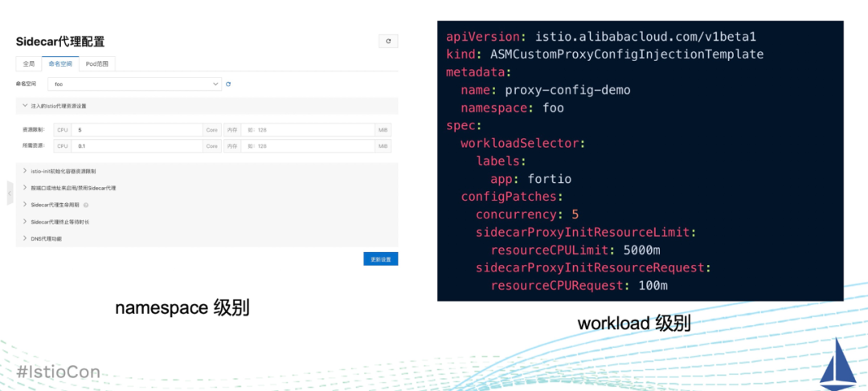Open the 命名空间 dropdown showing foo
Image resolution: width=868 pixels, height=391 pixels.
(134, 84)
